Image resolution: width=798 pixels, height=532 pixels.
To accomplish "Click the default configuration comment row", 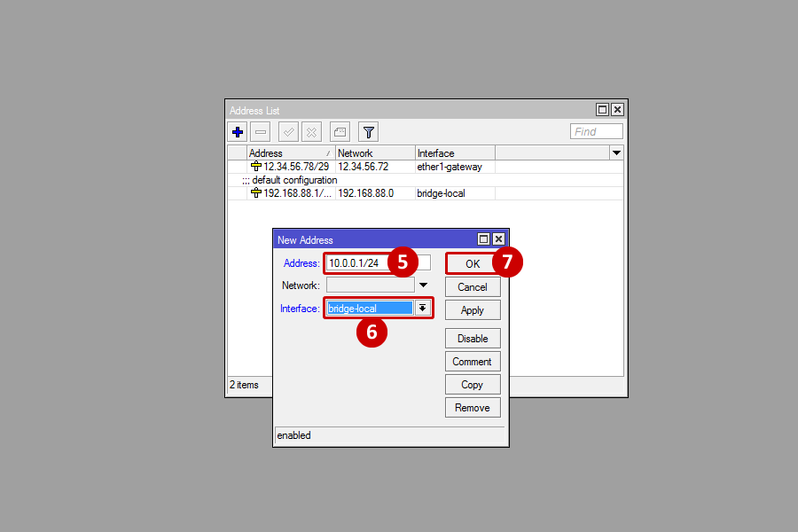I will coord(425,180).
